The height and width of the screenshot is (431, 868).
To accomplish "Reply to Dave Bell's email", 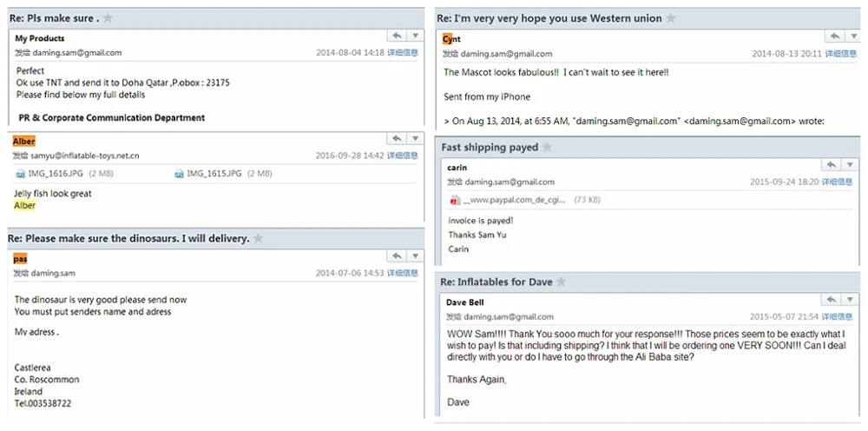I will coord(831,301).
